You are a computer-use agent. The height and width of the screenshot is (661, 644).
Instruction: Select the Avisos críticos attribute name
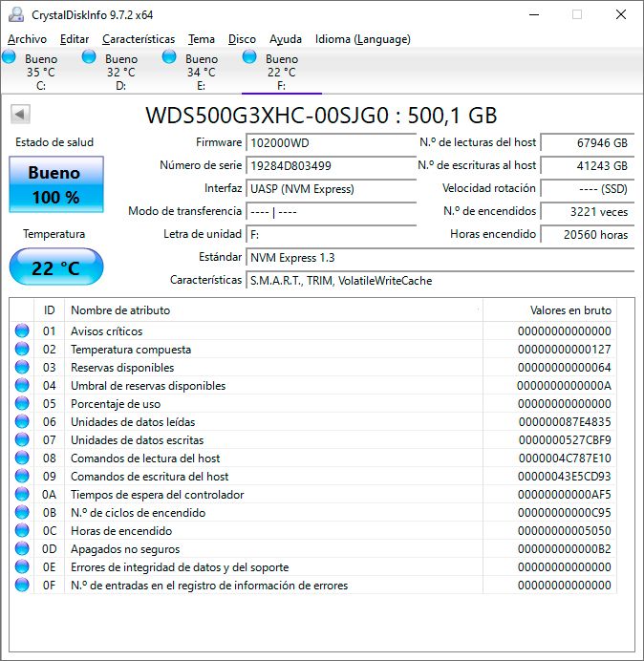click(107, 331)
